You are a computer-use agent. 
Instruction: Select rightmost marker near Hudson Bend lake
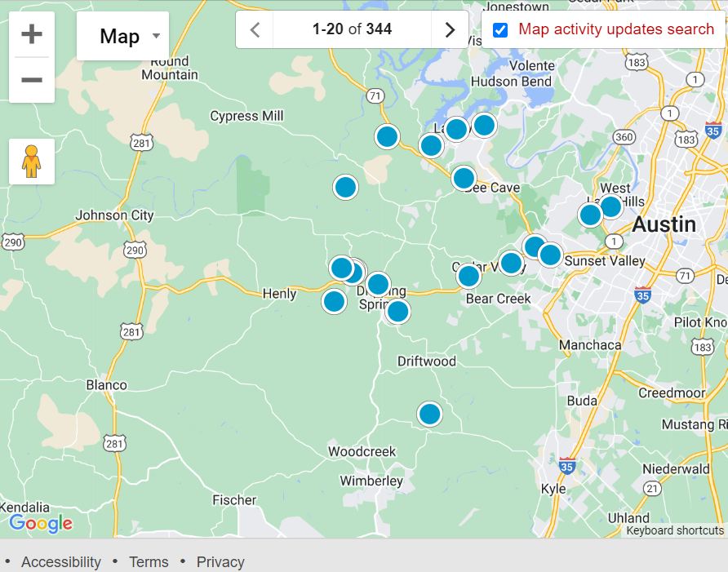[484, 126]
